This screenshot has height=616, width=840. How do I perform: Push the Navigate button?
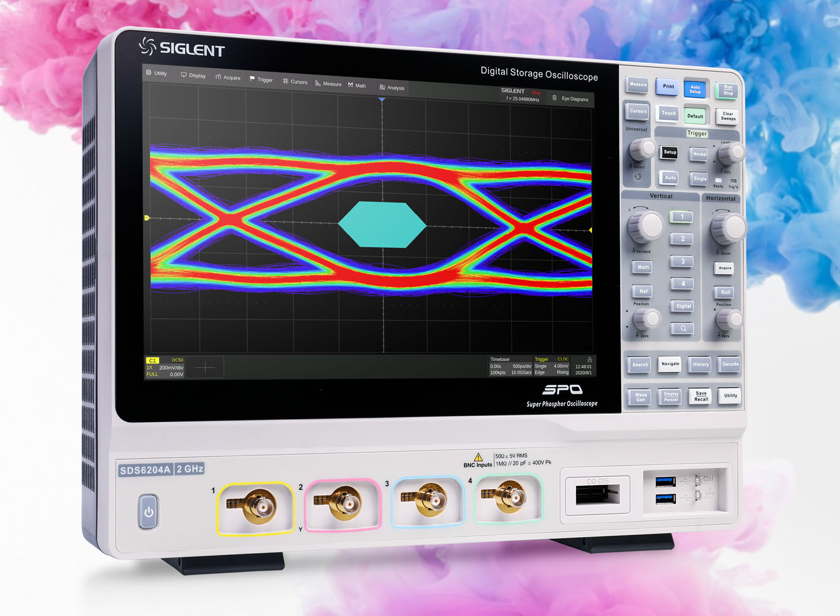670,364
